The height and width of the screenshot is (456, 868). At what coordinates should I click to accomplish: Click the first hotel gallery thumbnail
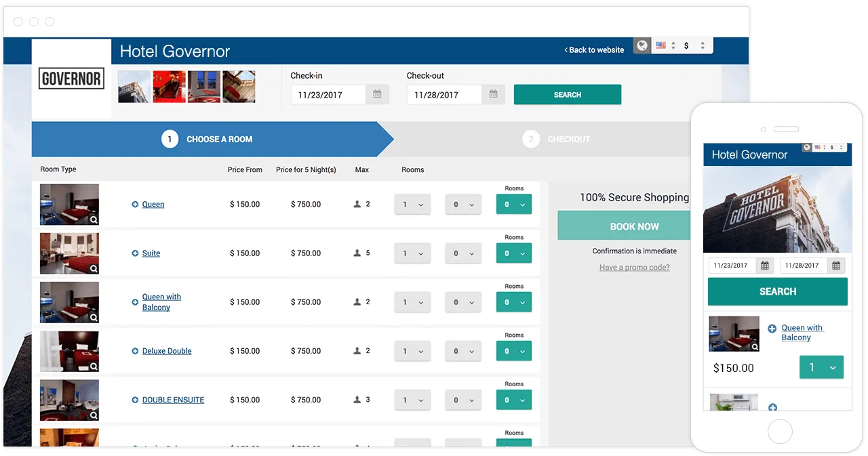point(134,87)
